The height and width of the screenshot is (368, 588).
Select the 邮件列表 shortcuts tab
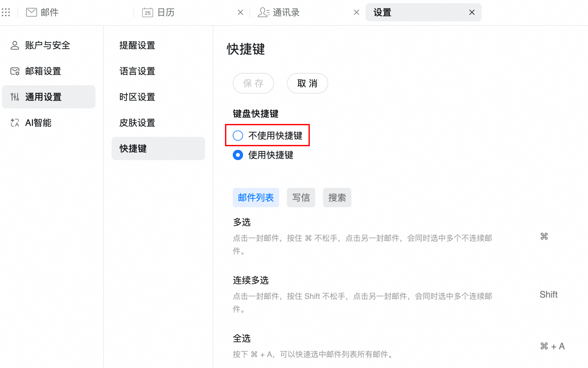pyautogui.click(x=256, y=198)
